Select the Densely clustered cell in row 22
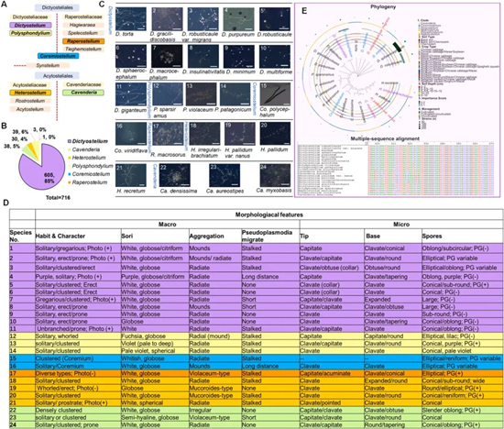This screenshot has width=504, height=429. [78, 411]
